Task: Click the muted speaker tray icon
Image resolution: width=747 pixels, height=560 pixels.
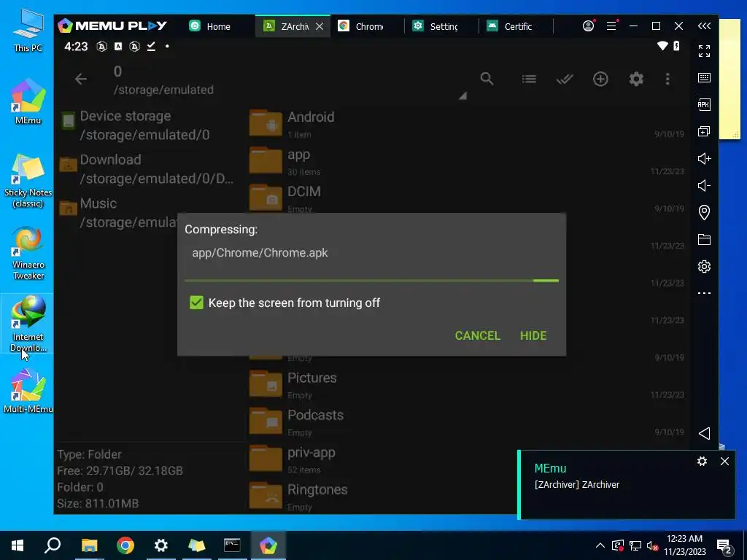Action: coord(652,546)
